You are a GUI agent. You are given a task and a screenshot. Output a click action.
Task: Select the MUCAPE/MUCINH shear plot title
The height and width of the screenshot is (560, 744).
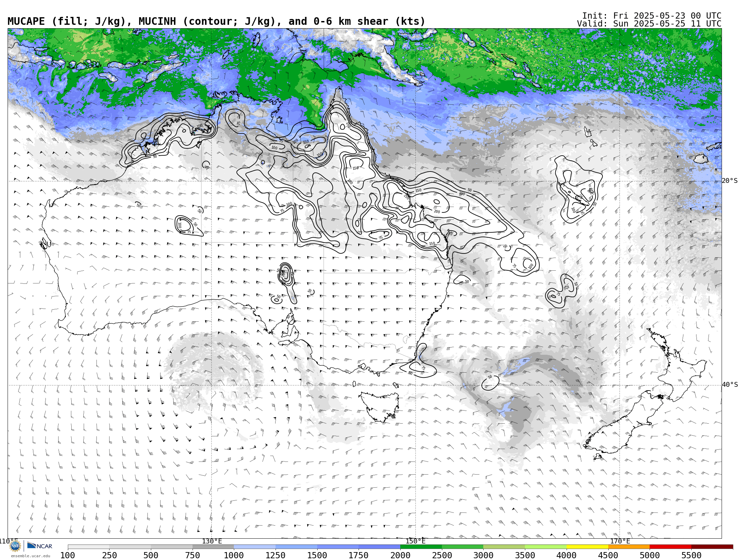point(216,21)
